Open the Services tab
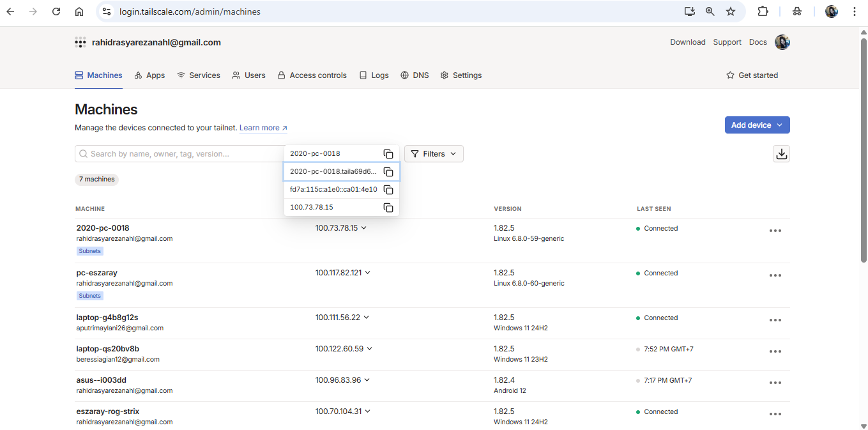868x430 pixels. click(x=199, y=75)
